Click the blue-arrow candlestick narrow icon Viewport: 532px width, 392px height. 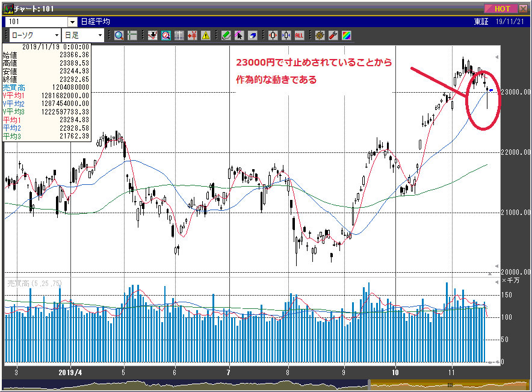pyautogui.click(x=286, y=36)
